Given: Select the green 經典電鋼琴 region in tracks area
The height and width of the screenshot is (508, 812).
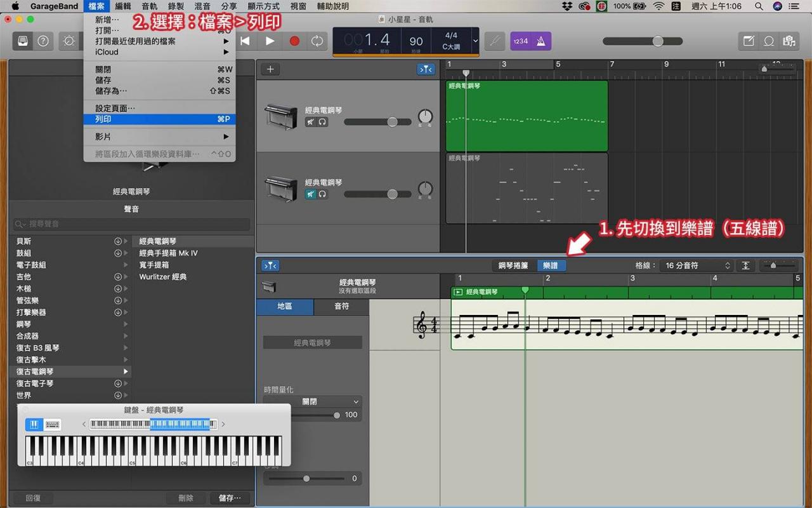Looking at the screenshot, I should pos(527,116).
